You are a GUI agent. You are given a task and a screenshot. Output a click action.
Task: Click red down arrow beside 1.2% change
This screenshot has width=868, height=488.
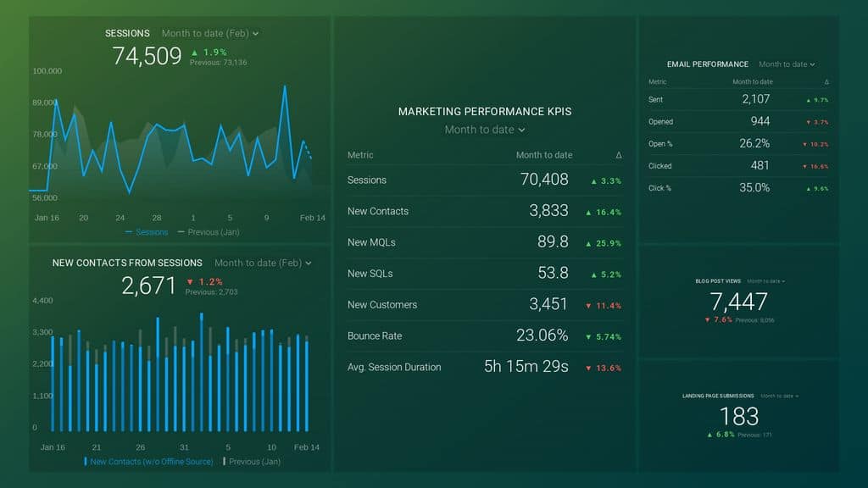[190, 281]
